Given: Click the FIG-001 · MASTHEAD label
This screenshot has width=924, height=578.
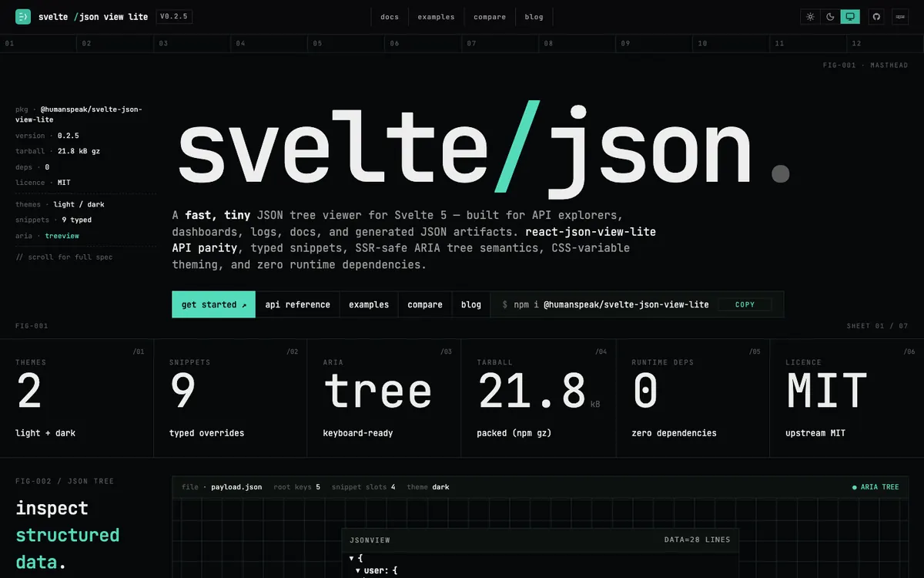Looking at the screenshot, I should tap(865, 66).
